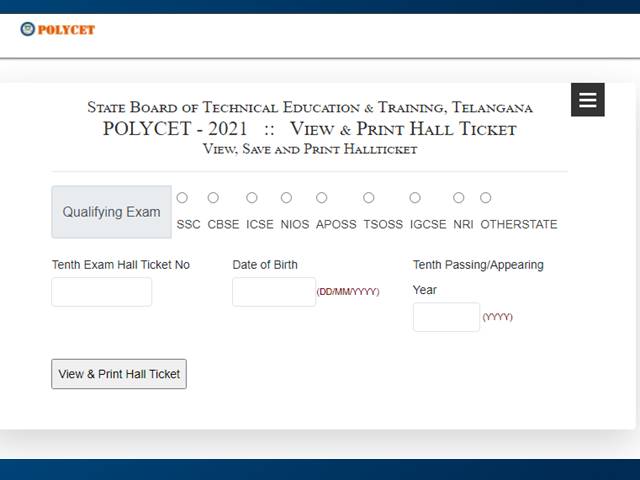Click the (DD/MM/YYYY) format hint

[348, 292]
